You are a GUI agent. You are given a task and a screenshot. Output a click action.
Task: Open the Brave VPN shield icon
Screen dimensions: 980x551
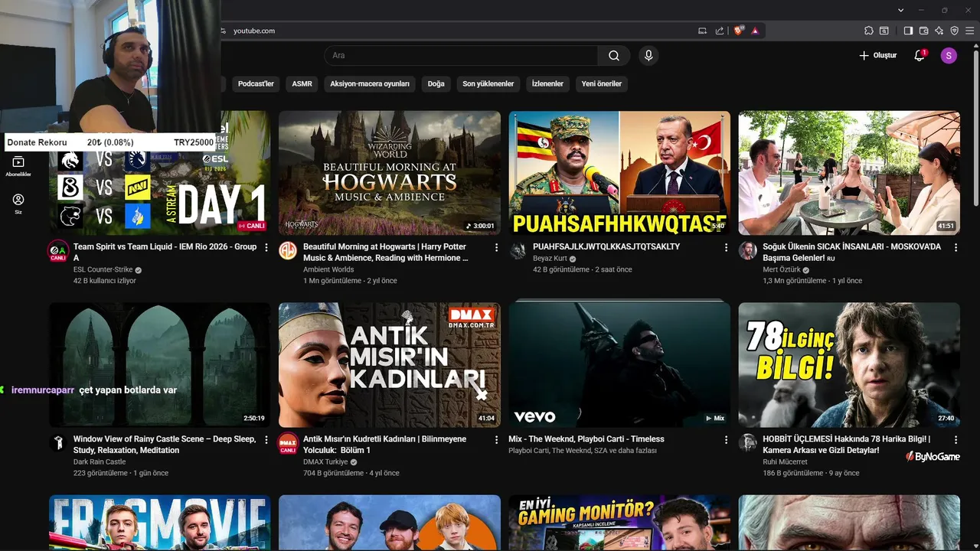tap(954, 31)
